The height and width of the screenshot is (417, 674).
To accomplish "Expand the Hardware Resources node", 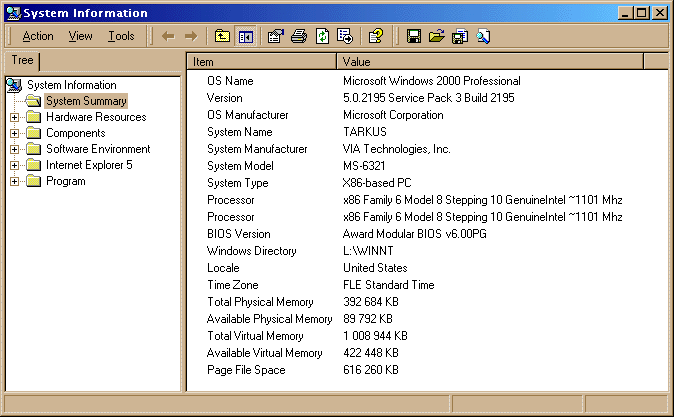I will [x=14, y=117].
